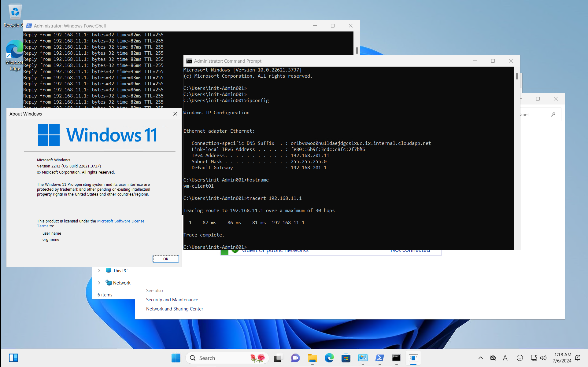Open the Start menu Windows logo
This screenshot has width=588, height=367.
(x=176, y=358)
